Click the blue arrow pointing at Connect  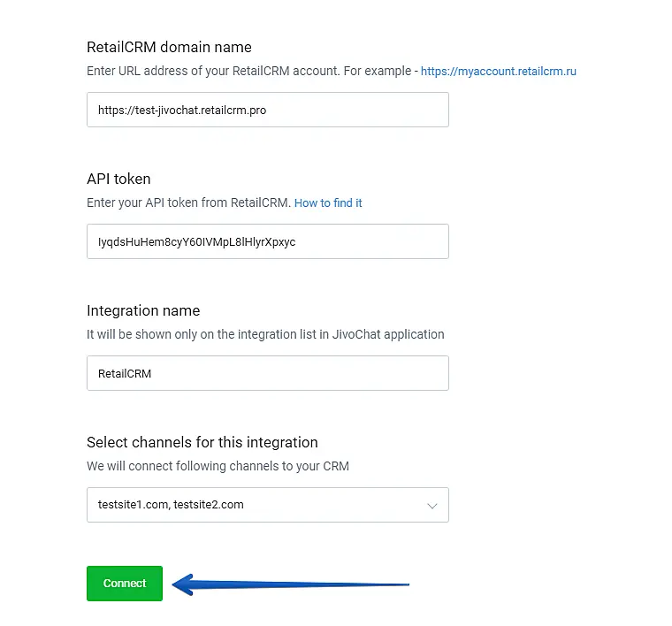pos(292,584)
